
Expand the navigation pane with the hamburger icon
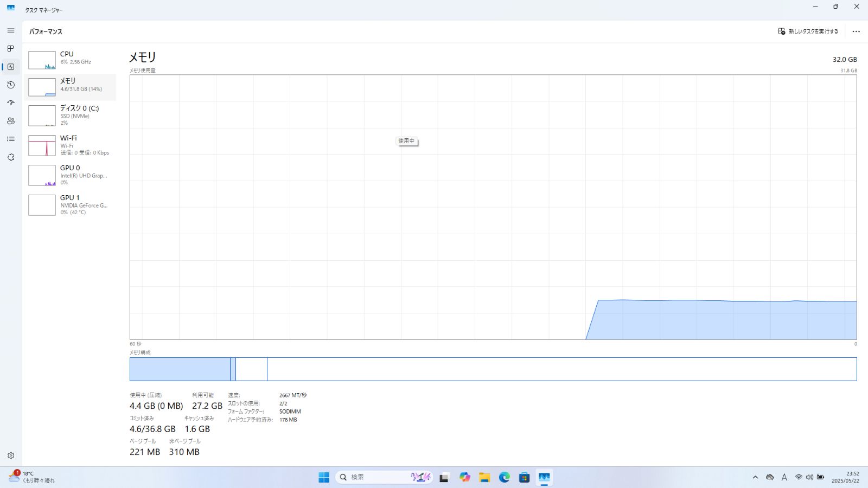pos(10,31)
